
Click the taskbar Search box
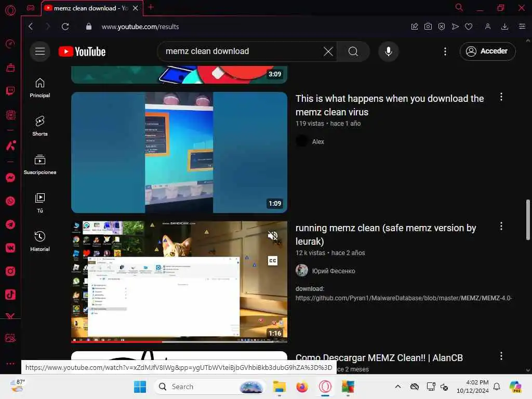(210, 387)
